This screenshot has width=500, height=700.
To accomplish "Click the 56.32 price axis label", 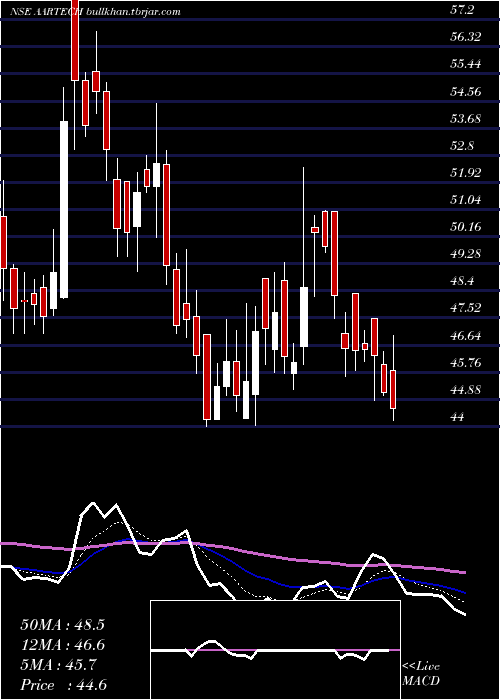I will 466,37.
